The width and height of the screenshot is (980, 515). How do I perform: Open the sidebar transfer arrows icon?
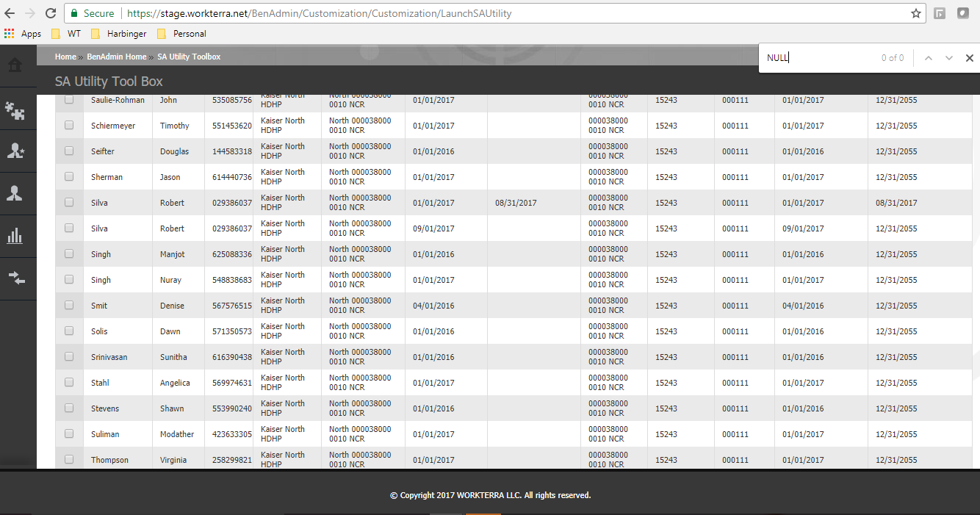(15, 278)
